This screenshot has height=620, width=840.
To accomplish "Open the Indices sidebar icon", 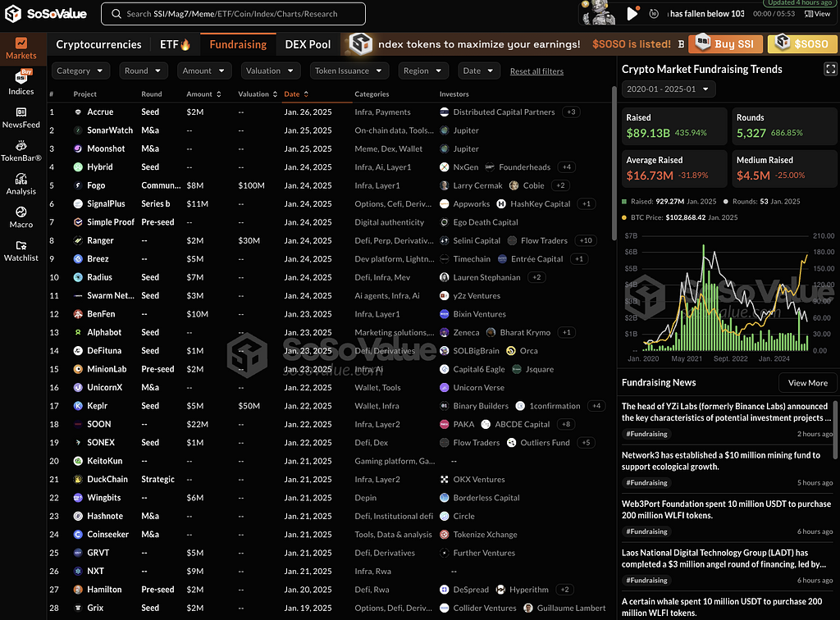I will click(21, 83).
